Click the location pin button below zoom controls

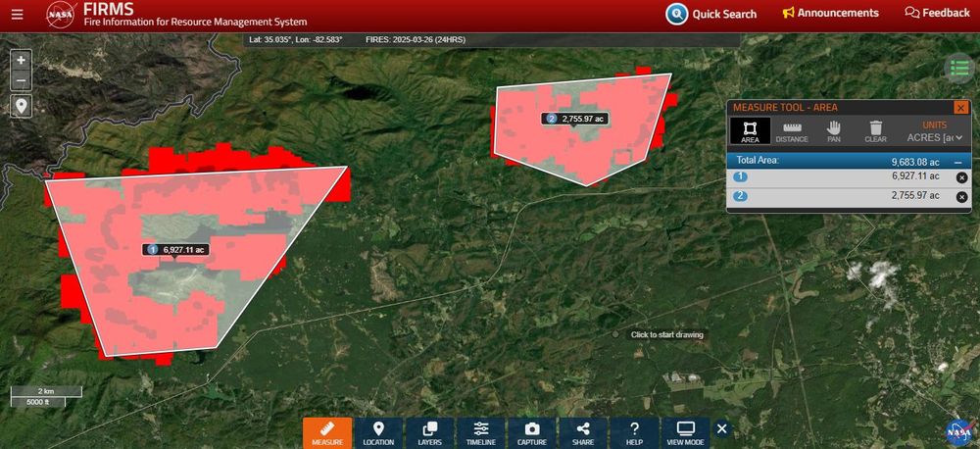[x=22, y=106]
